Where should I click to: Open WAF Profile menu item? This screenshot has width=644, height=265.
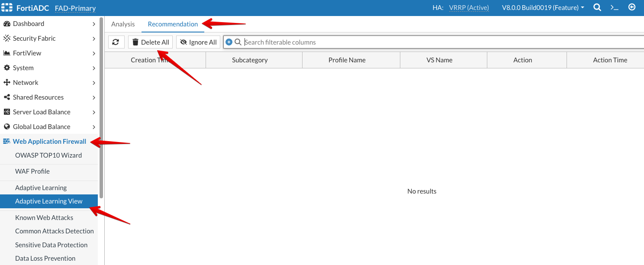32,171
